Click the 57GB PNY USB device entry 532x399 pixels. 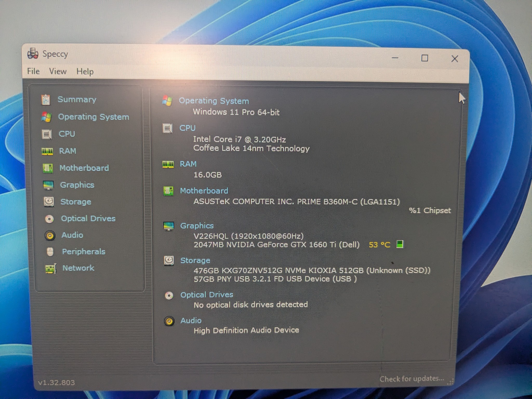click(x=275, y=279)
